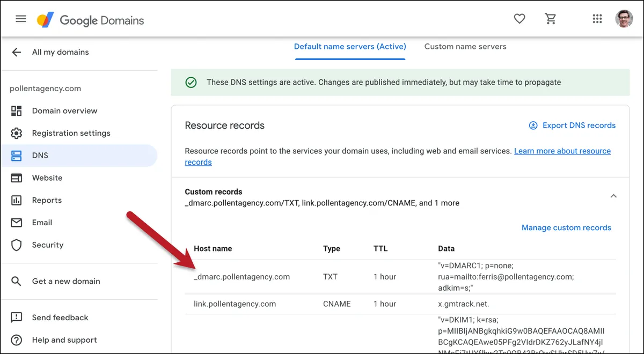Click the Security shield icon

[17, 245]
